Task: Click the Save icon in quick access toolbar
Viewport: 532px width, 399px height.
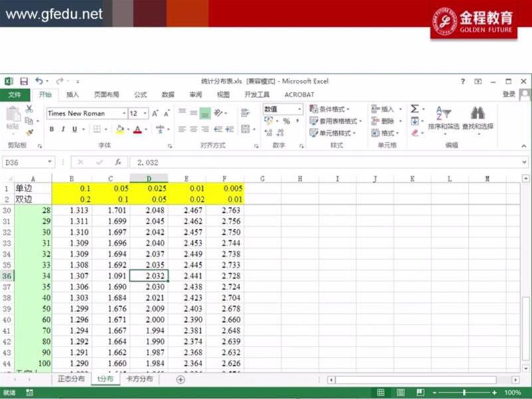Action: (24, 81)
